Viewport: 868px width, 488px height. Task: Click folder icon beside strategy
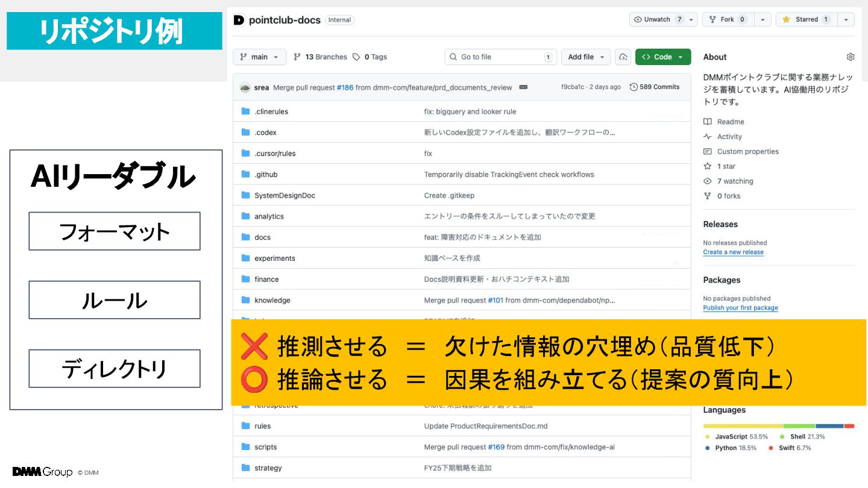(x=245, y=468)
